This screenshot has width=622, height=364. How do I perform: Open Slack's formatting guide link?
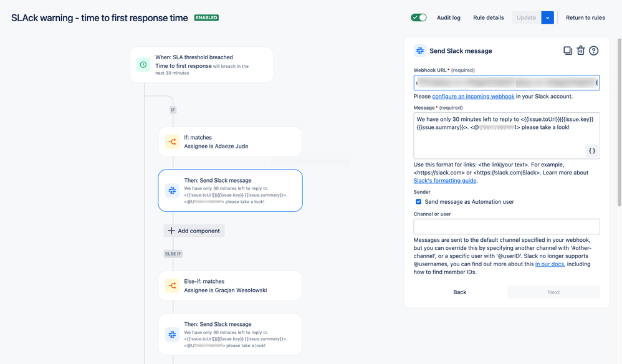tap(444, 180)
